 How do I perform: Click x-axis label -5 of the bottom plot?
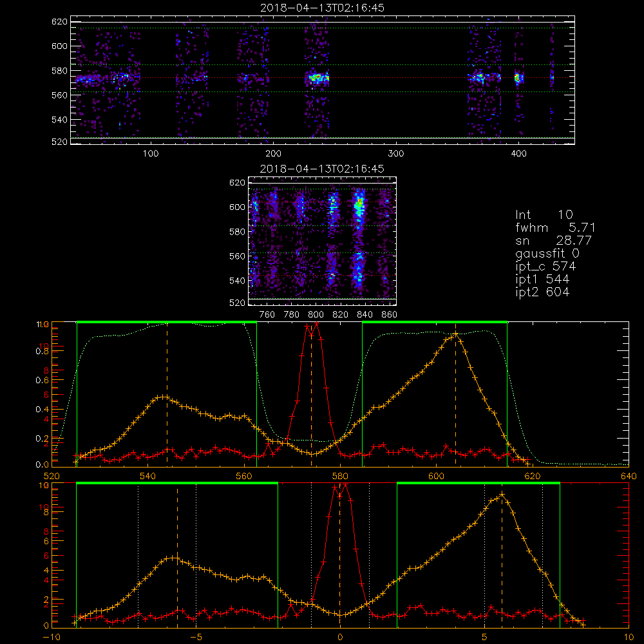[196, 638]
